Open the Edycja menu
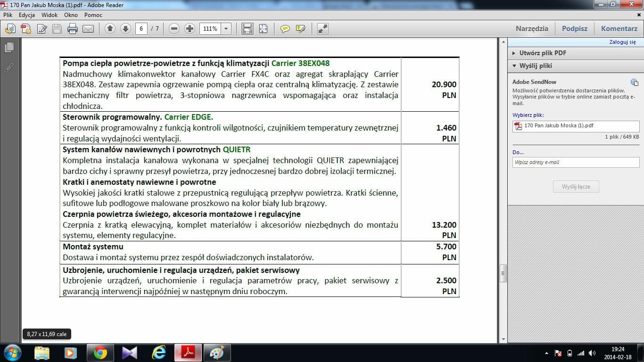This screenshot has width=644, height=362. tap(27, 15)
